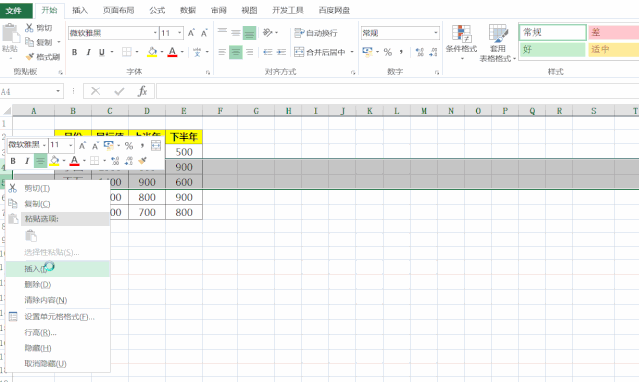Open the ribbon font size dropdown
The width and height of the screenshot is (639, 382).
pyautogui.click(x=180, y=33)
